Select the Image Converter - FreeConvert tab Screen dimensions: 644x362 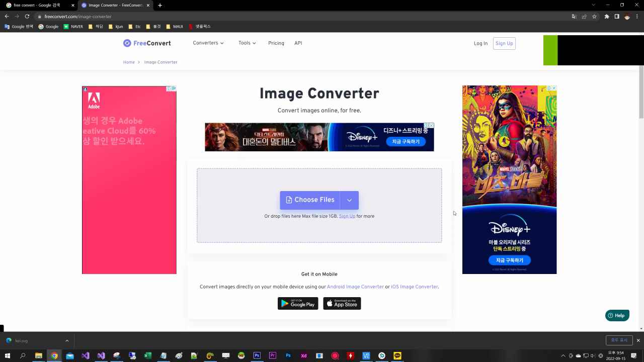[115, 5]
